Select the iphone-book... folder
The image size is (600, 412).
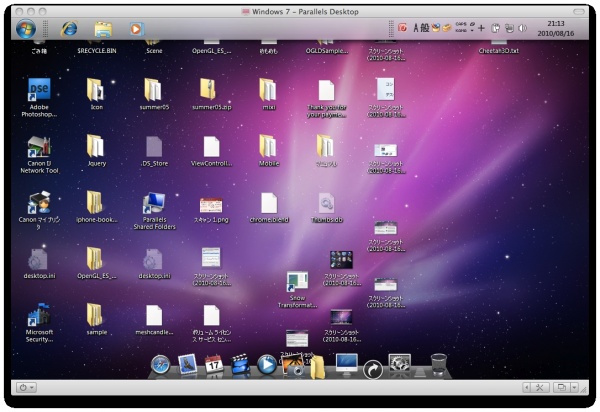(x=95, y=202)
